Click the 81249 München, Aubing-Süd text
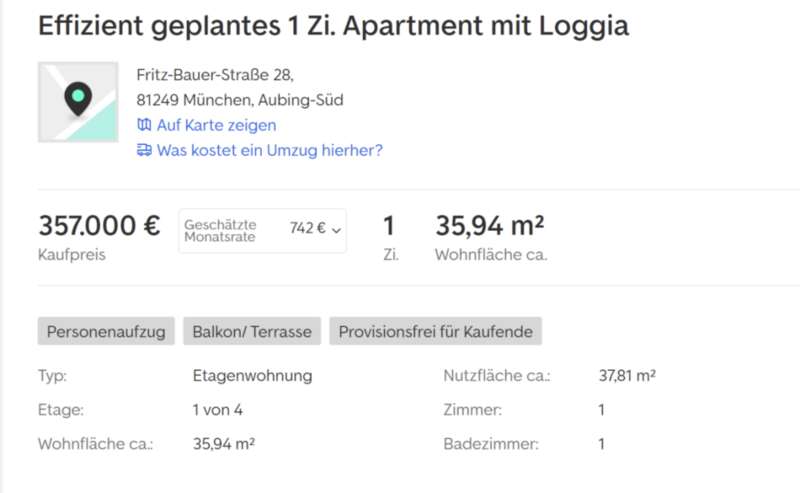The image size is (800, 493). tap(240, 100)
